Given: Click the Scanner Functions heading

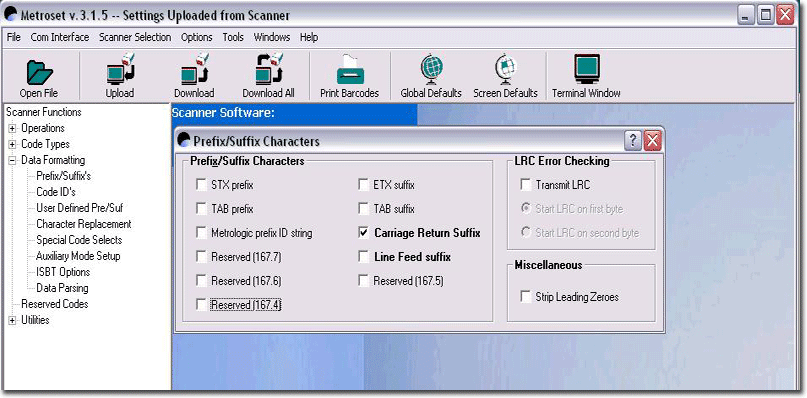Looking at the screenshot, I should click(44, 112).
